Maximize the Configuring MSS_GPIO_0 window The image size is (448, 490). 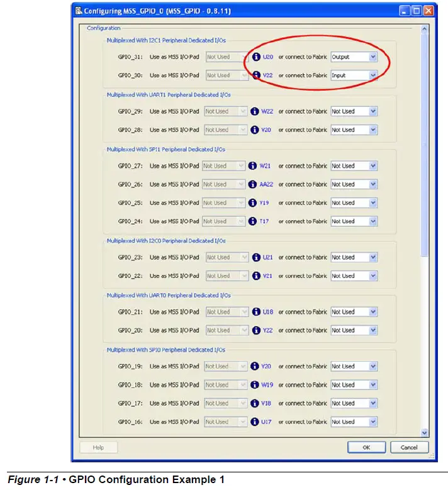point(417,11)
